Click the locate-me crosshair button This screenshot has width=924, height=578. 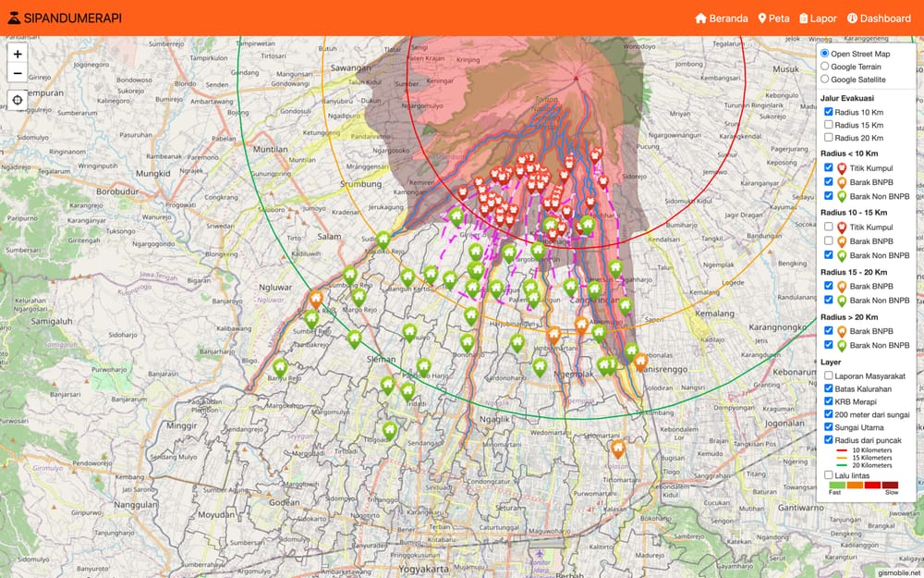[x=18, y=100]
